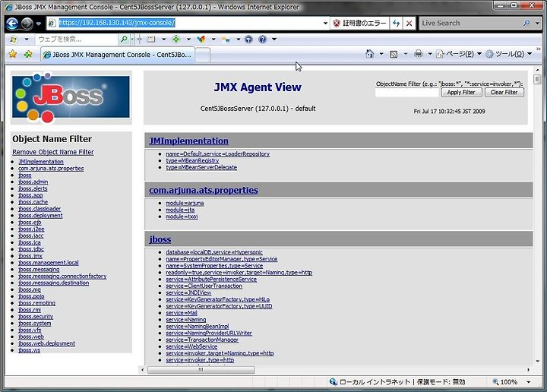
Task: Click the Print icon in the command bar
Action: (419, 54)
